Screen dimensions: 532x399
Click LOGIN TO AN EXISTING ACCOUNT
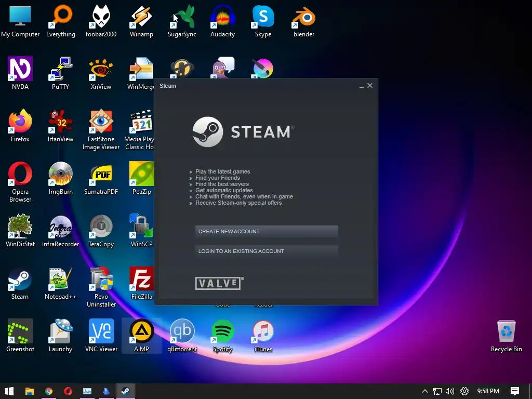pyautogui.click(x=267, y=251)
